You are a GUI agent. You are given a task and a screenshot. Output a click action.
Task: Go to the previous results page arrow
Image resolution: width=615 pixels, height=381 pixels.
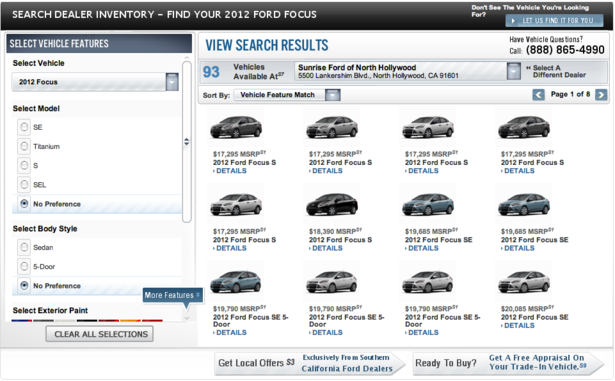coord(539,95)
